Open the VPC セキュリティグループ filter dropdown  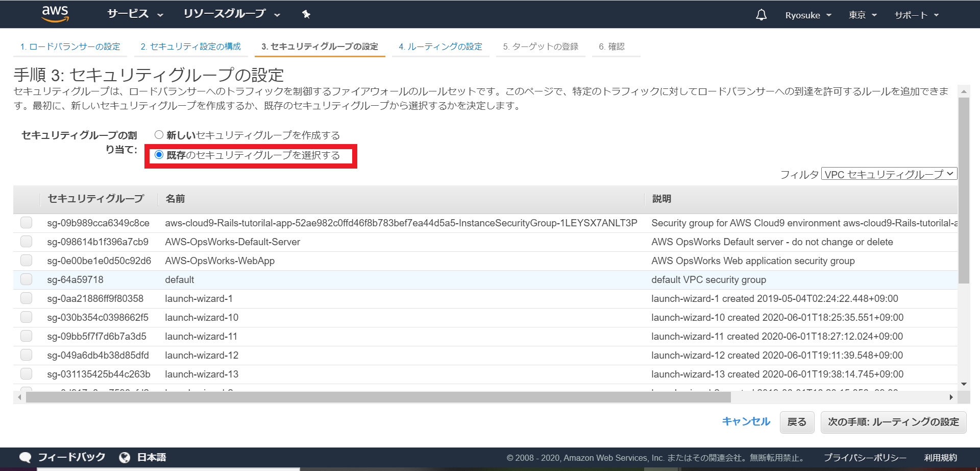click(x=889, y=174)
